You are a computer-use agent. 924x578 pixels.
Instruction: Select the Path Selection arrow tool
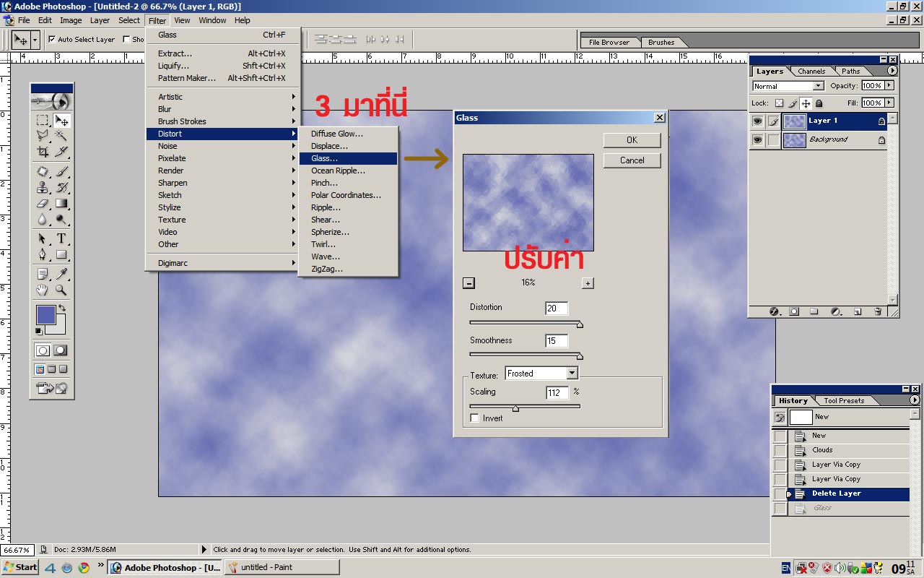coord(43,238)
